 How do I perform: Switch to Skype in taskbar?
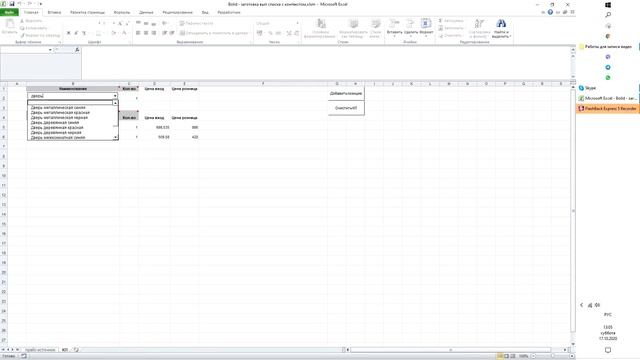[608, 88]
